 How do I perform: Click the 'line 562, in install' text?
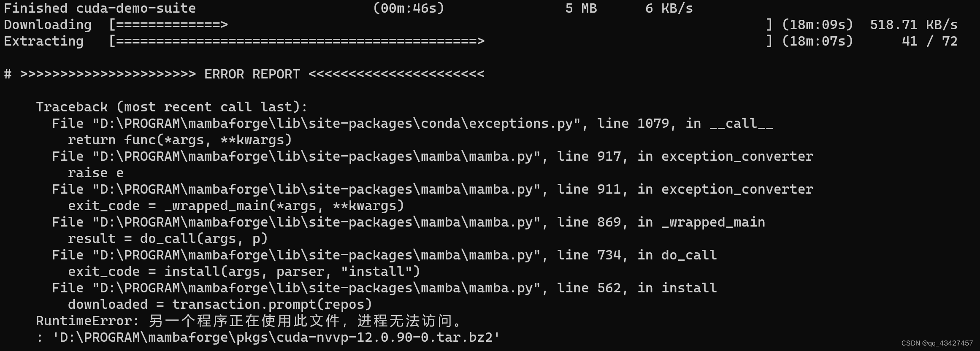(x=637, y=288)
